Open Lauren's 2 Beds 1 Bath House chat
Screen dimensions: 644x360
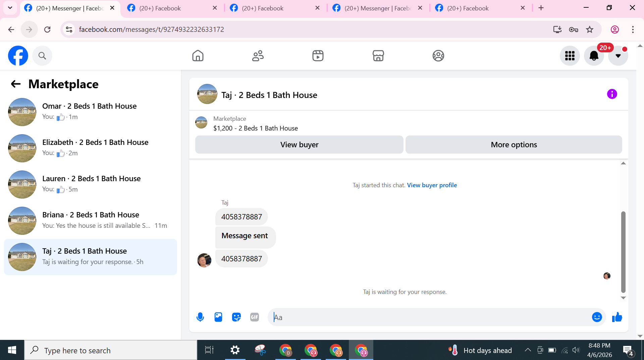[91, 185]
